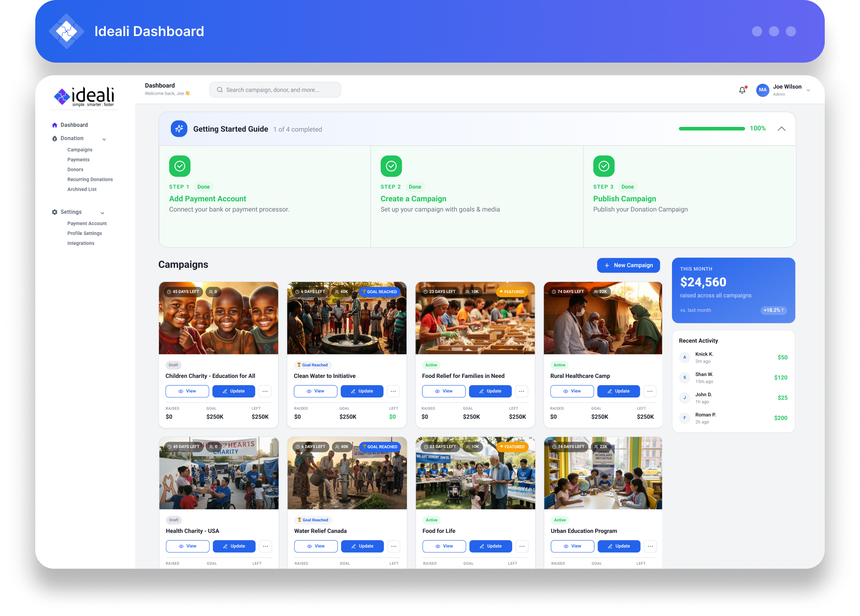Collapse the Settings sidebar section

(103, 213)
